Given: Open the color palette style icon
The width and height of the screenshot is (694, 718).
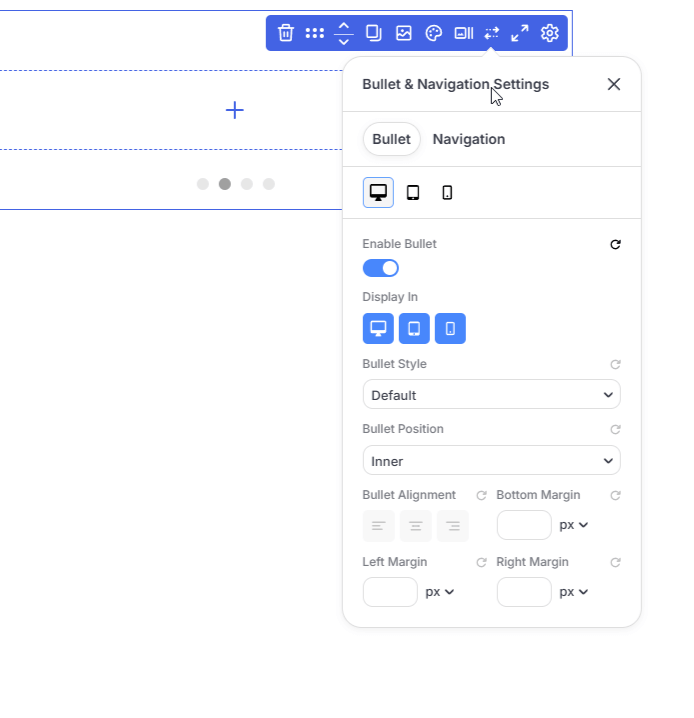Looking at the screenshot, I should coord(433,33).
